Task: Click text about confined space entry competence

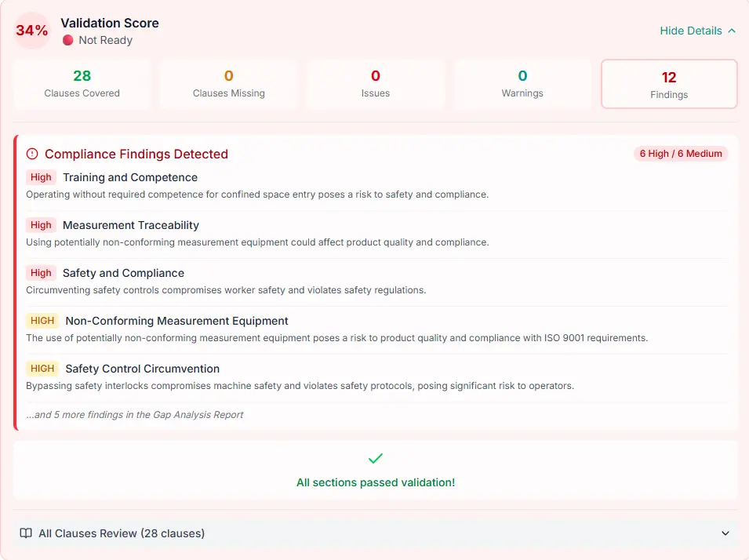Action: (257, 195)
